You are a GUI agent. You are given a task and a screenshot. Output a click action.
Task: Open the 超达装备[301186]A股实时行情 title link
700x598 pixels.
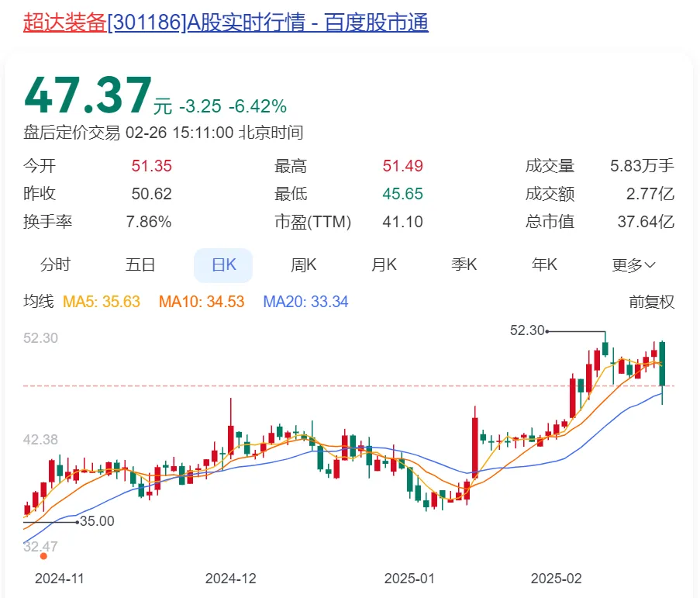click(226, 22)
